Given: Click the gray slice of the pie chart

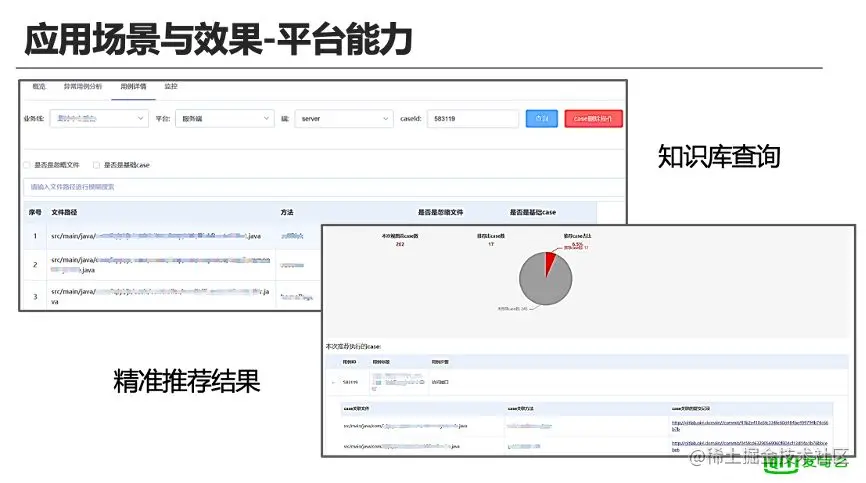Looking at the screenshot, I should click(541, 284).
